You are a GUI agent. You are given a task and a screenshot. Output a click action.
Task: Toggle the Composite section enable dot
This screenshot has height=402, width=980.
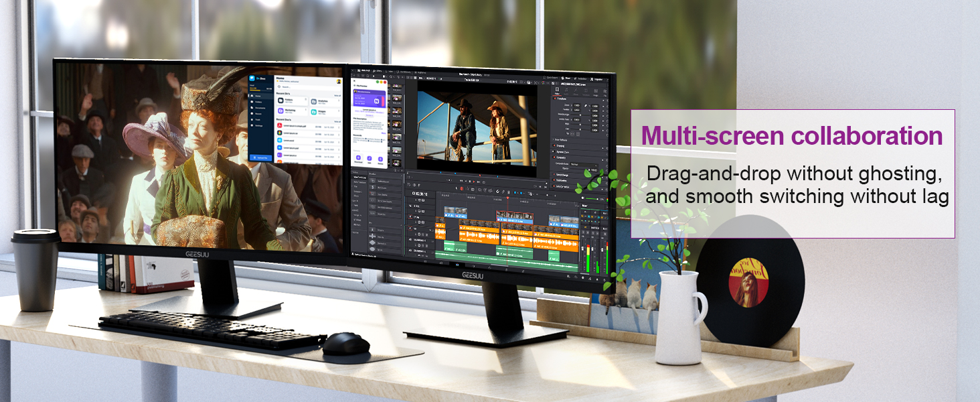(554, 158)
